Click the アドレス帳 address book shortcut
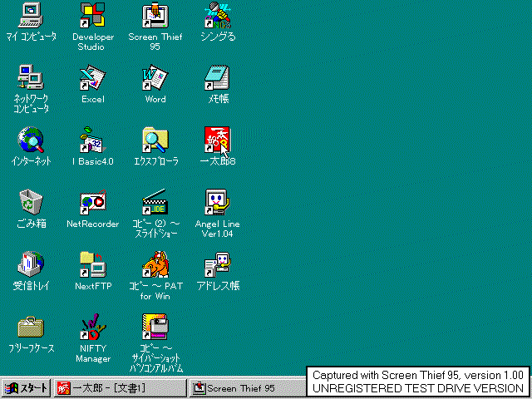This screenshot has width=532, height=399. pos(218,264)
